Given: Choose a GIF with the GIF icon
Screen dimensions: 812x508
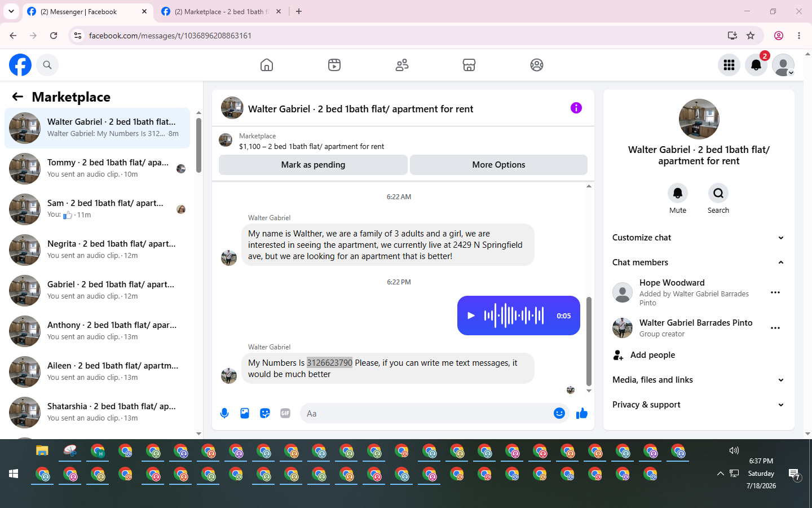Looking at the screenshot, I should coord(285,413).
